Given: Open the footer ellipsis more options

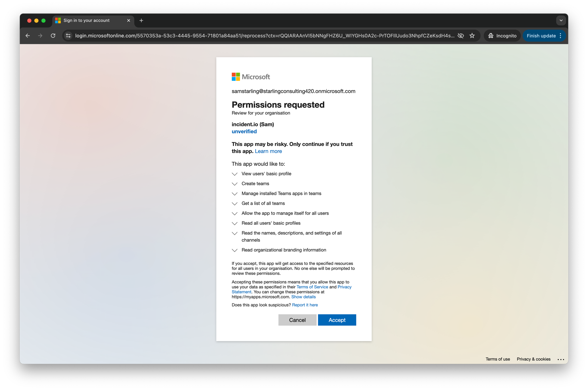Looking at the screenshot, I should pyautogui.click(x=561, y=359).
